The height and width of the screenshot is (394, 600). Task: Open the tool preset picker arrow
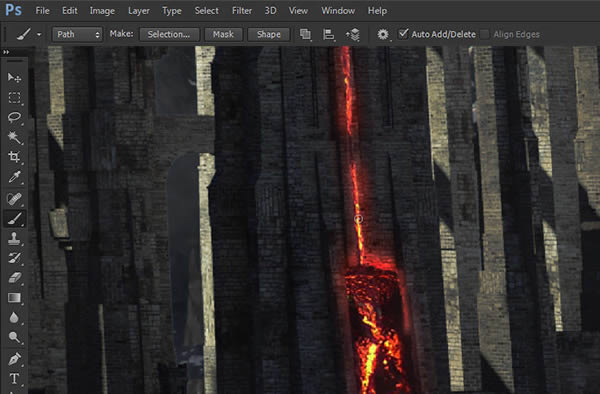[x=39, y=34]
